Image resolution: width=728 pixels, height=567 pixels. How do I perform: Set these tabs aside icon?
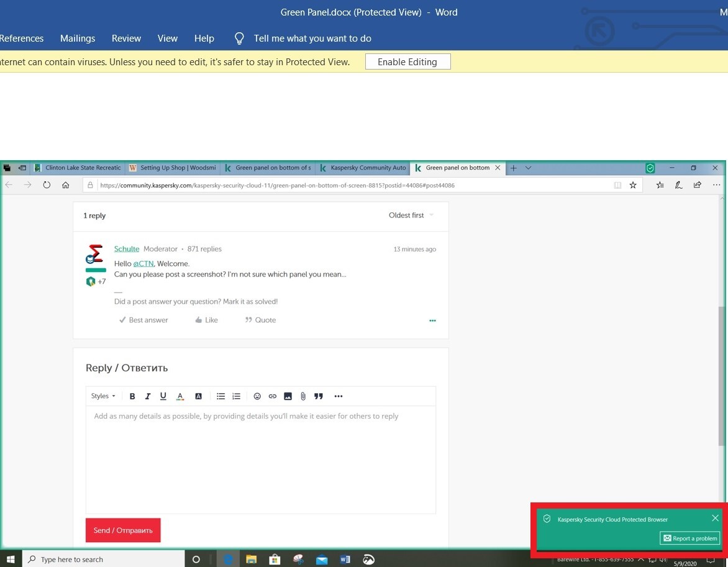coord(22,168)
